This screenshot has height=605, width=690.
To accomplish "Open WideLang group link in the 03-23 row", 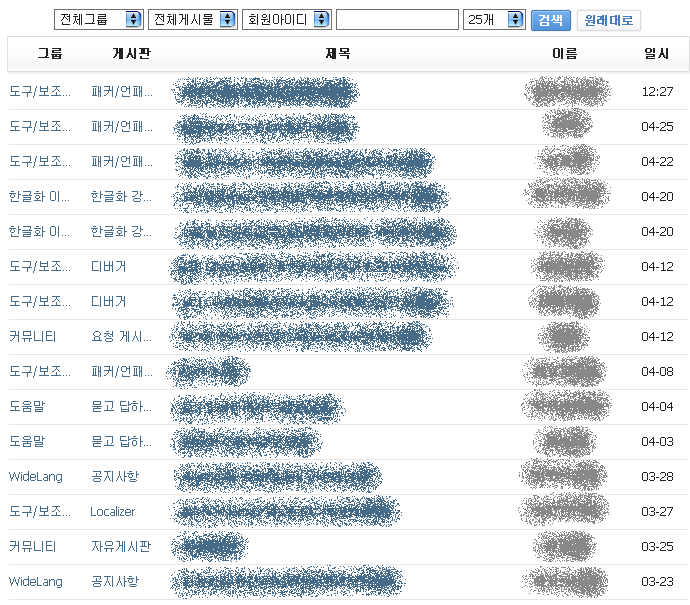I will click(36, 582).
